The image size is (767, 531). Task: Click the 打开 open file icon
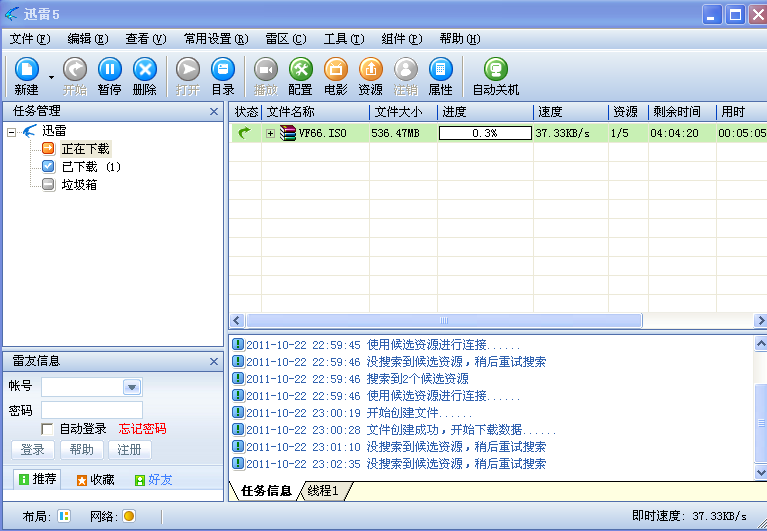188,69
